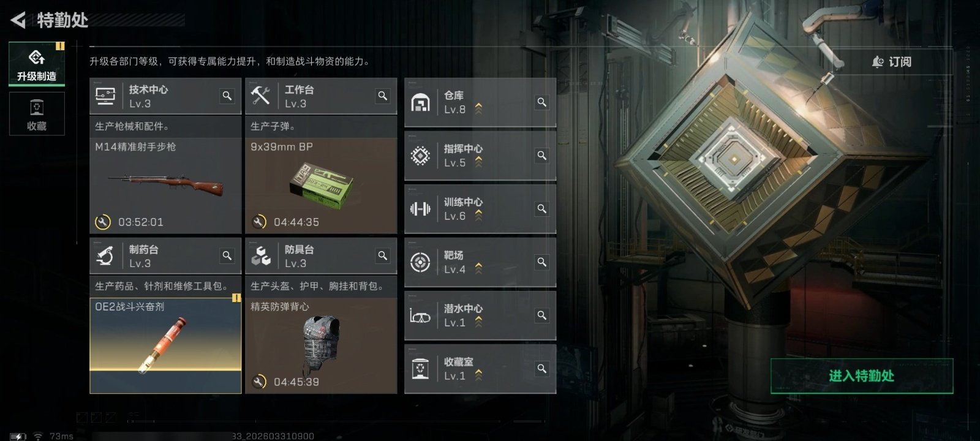Switch to the 收藏 tab

click(x=37, y=114)
